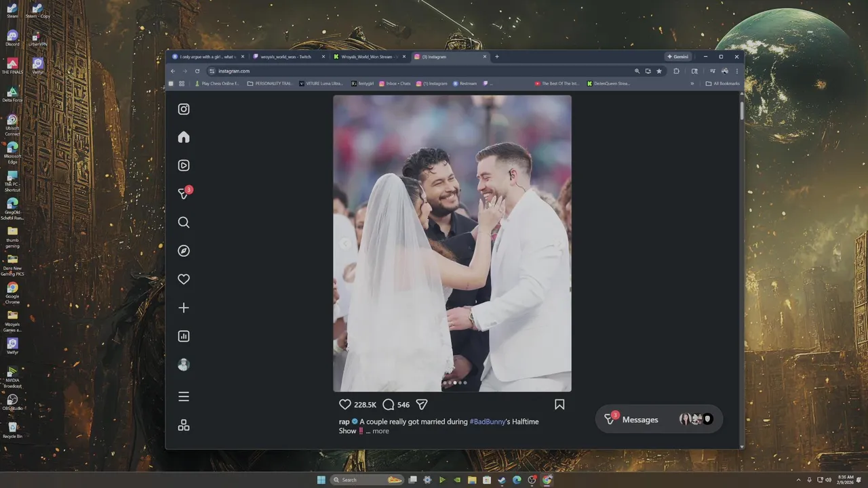Switch to 'I only argue with a girl' tab
Screen dimensions: 868x488
coord(208,57)
